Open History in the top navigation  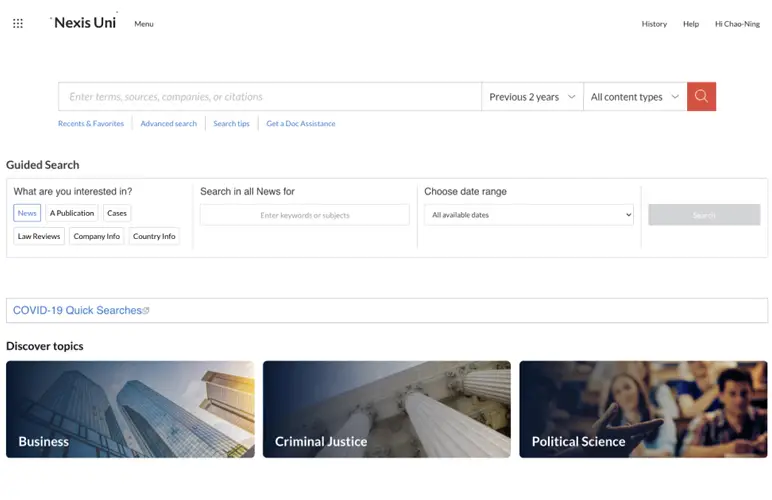pyautogui.click(x=654, y=24)
